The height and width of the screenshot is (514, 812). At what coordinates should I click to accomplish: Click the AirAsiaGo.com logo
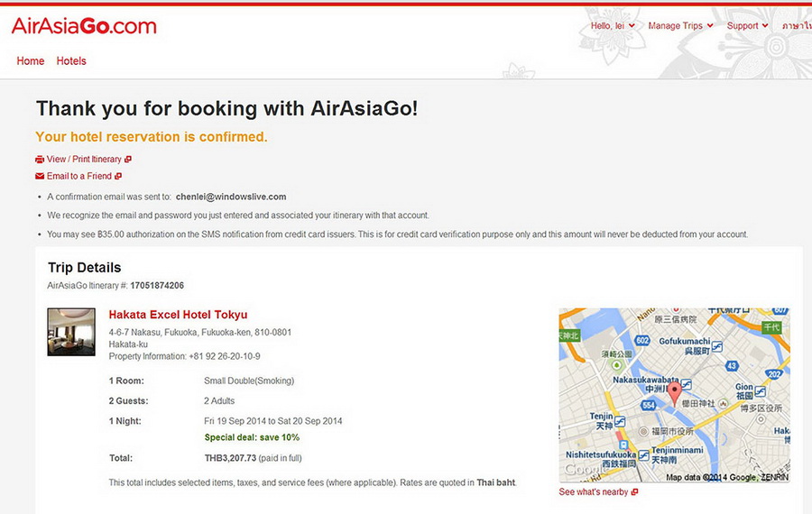[x=84, y=26]
